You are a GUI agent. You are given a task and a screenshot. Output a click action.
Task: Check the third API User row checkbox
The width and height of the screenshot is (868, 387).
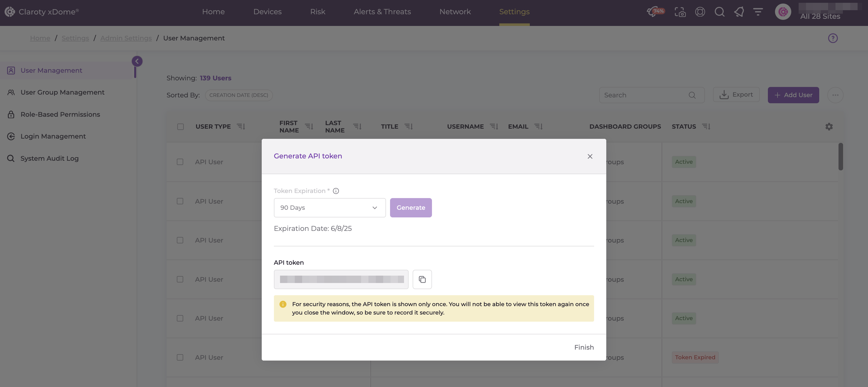click(180, 240)
